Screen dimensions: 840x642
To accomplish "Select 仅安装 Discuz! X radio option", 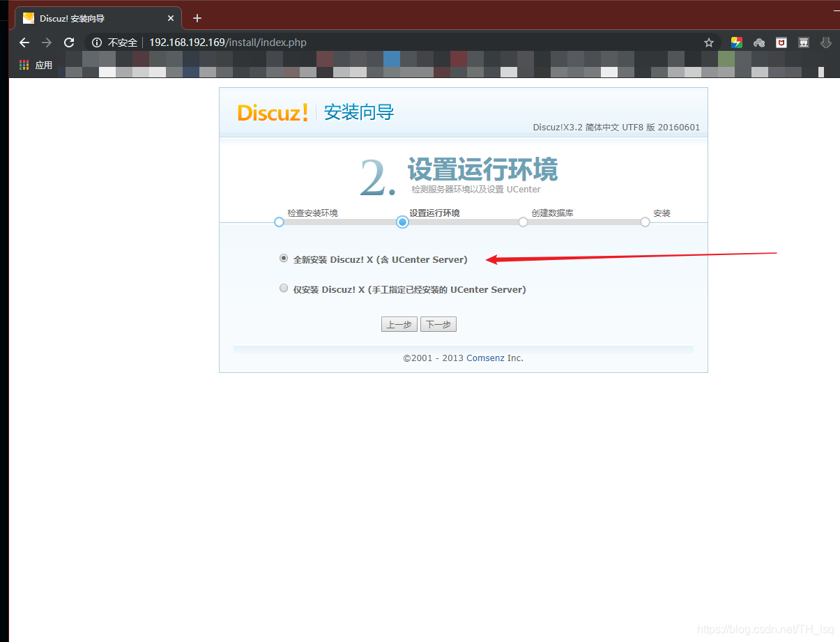I will (284, 288).
